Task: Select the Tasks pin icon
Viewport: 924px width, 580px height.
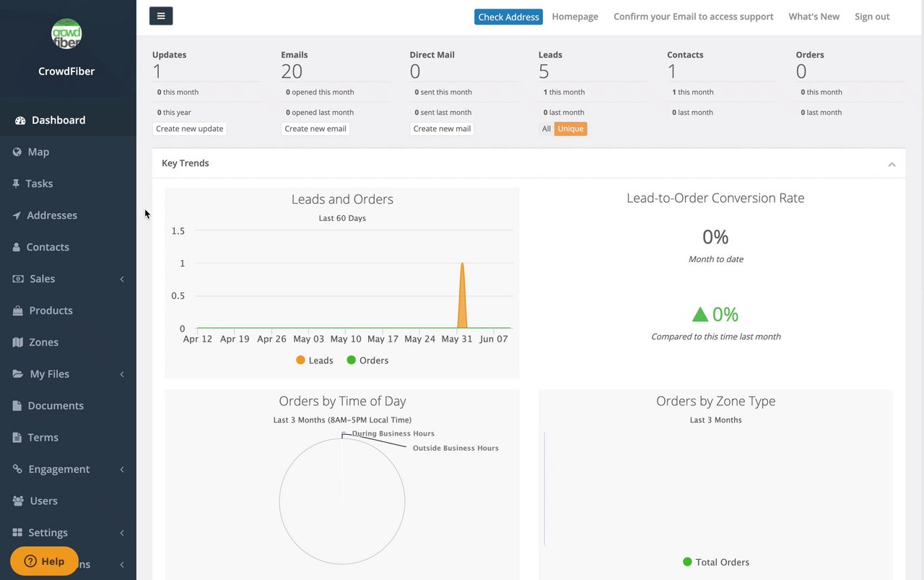Action: (16, 183)
